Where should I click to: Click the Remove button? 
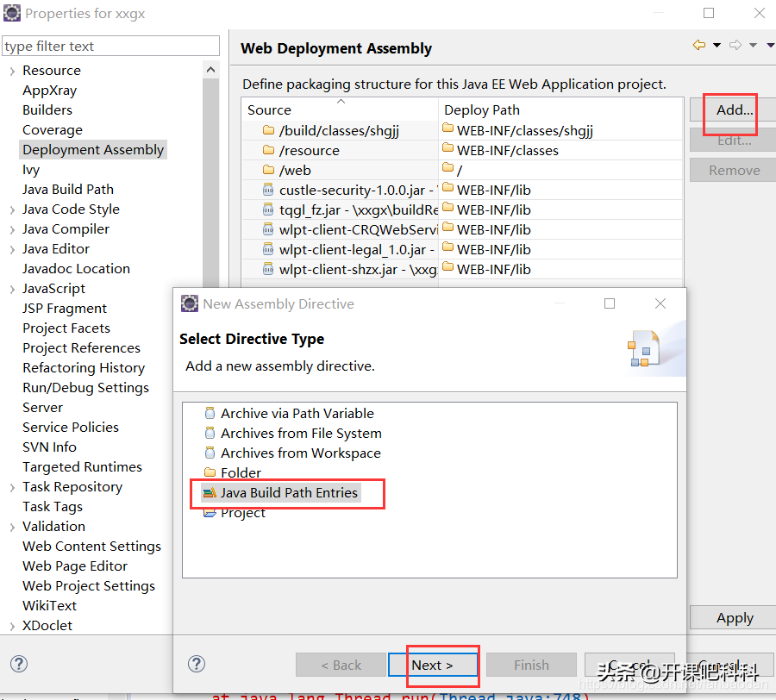(735, 170)
